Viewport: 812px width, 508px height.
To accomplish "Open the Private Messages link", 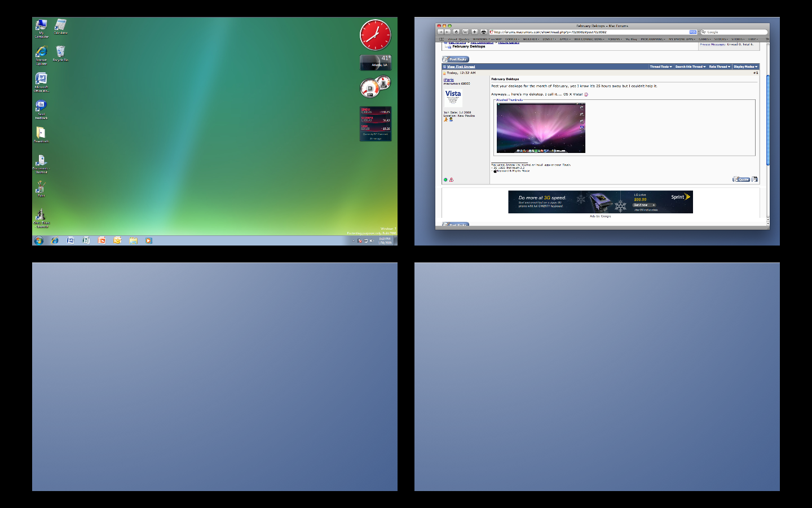I will (713, 44).
